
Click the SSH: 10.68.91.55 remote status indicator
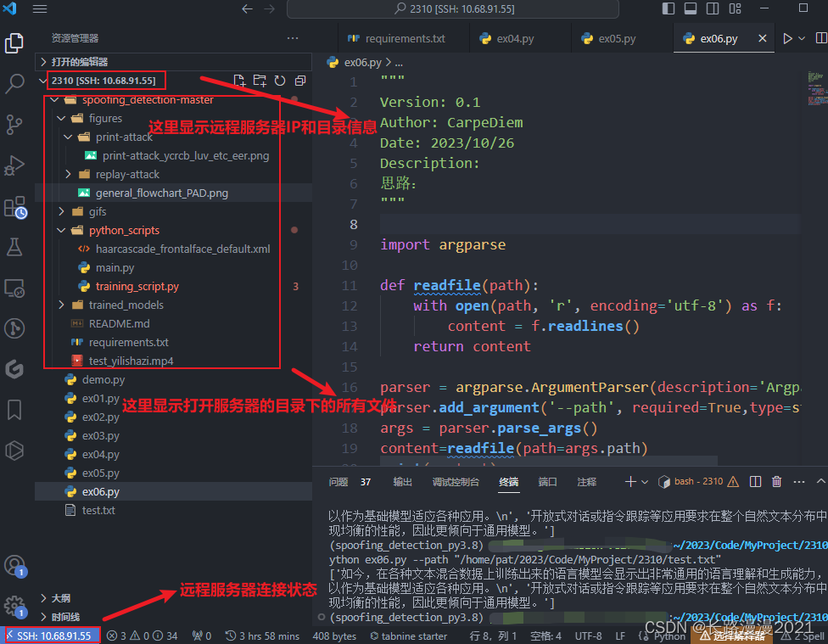tap(53, 636)
